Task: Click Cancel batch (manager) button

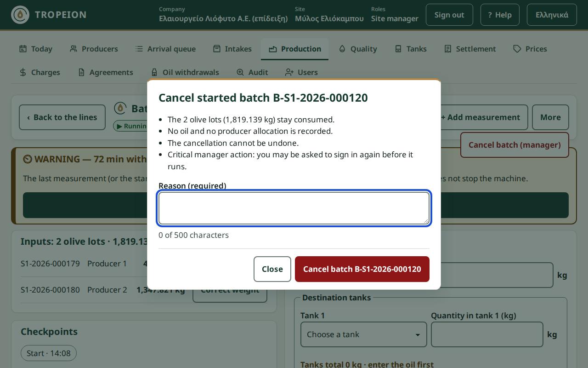Action: click(x=514, y=145)
